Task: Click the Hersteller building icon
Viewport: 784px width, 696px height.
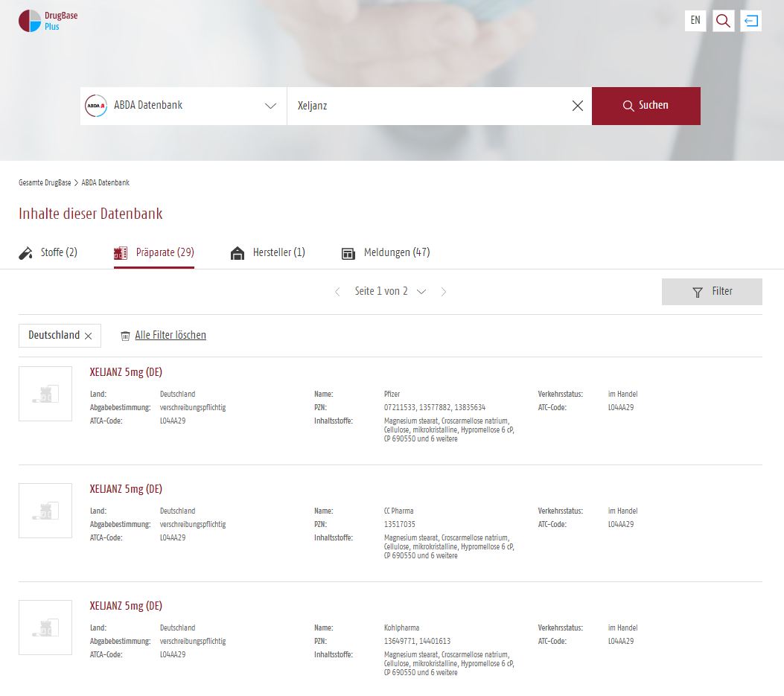Action: pyautogui.click(x=238, y=253)
